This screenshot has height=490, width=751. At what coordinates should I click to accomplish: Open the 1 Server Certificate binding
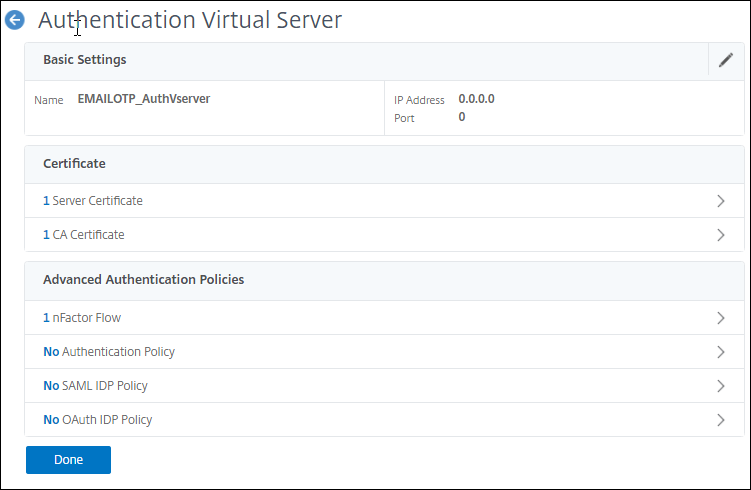pos(93,201)
